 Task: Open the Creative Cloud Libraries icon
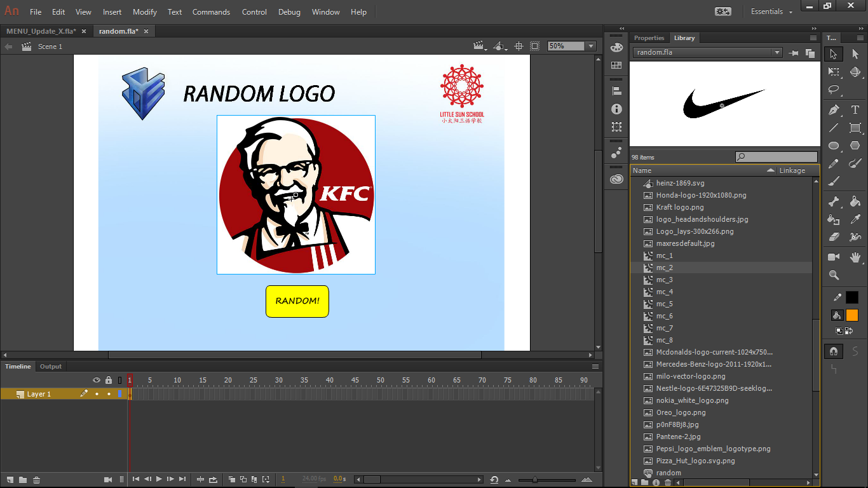616,179
